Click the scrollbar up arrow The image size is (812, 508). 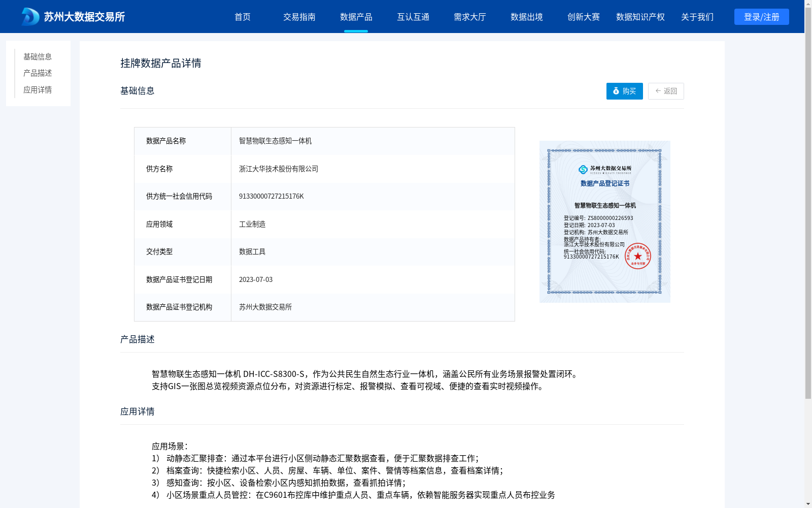coord(808,4)
